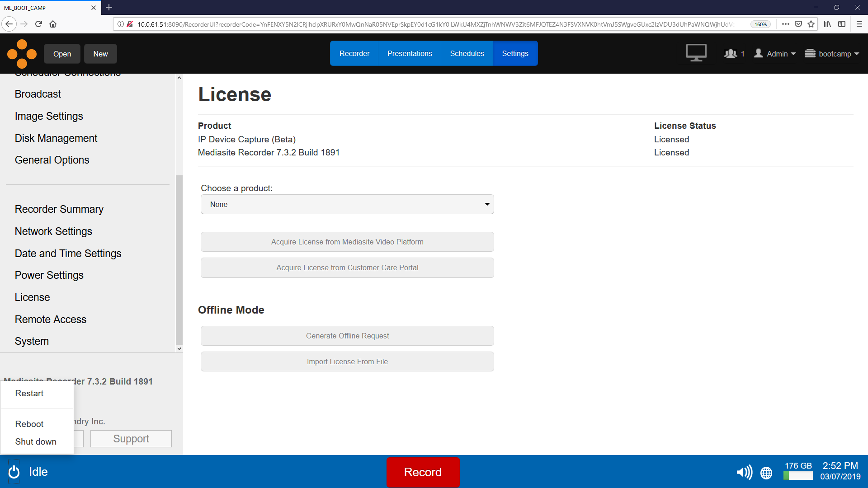Viewport: 868px width, 488px height.
Task: Choose Restart from the power menu
Action: 29,393
